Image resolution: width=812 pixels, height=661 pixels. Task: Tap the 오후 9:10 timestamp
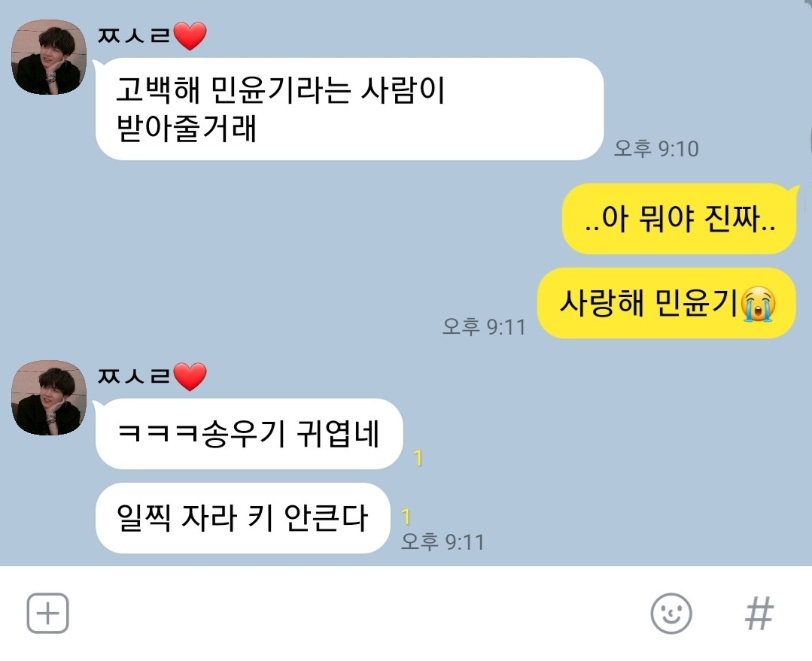pos(657,149)
